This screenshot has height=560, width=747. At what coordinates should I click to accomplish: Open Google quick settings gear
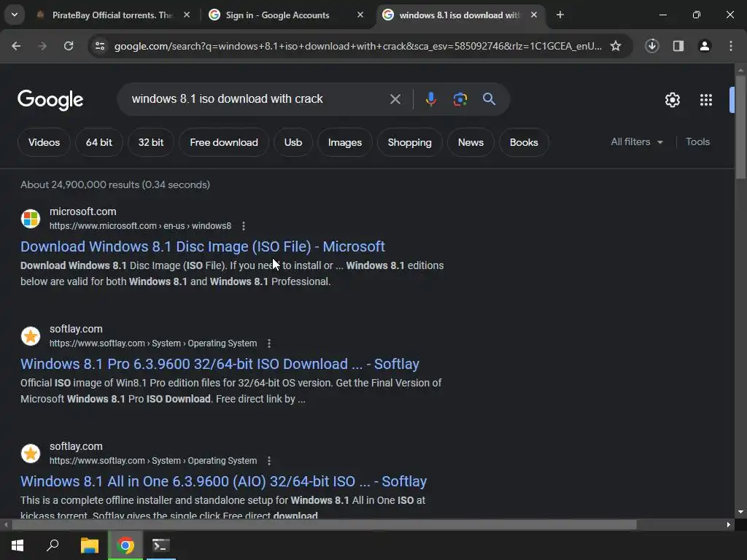672,99
